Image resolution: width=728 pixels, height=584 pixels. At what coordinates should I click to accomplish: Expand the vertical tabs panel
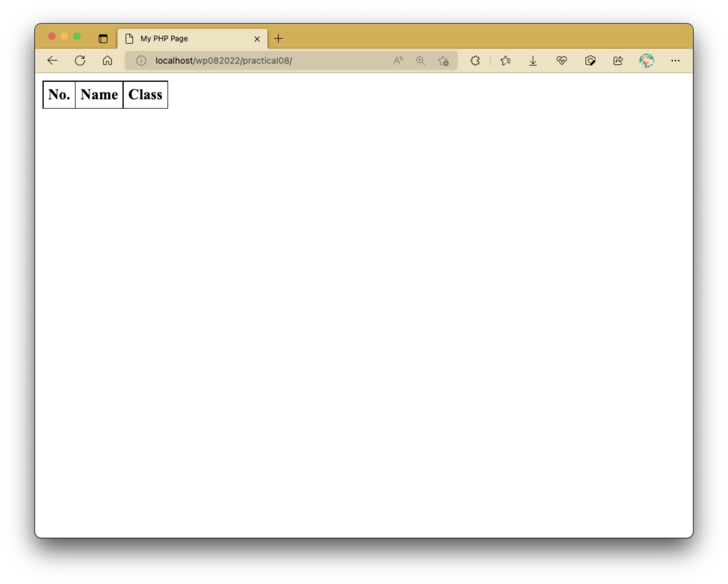(103, 38)
